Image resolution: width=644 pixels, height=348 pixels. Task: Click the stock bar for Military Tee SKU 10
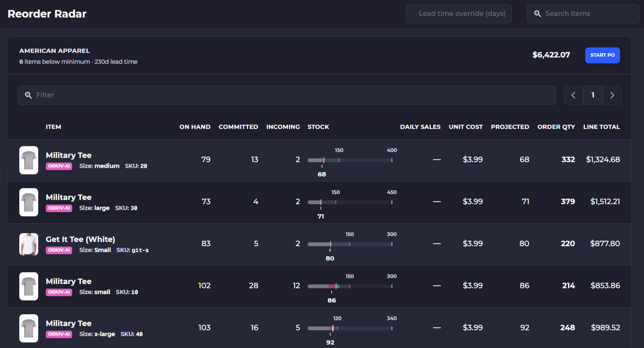tap(350, 286)
